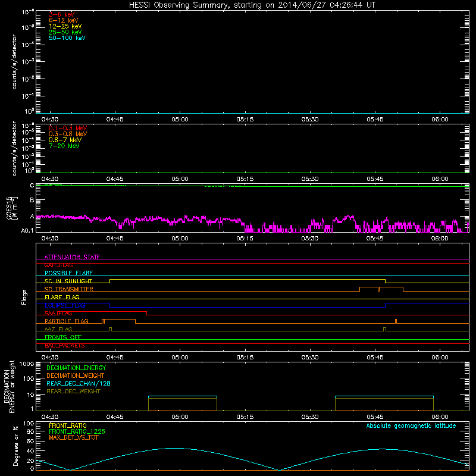The width and height of the screenshot is (476, 476).
Task: Select the '6-12 keV' legend label
Action: coord(63,20)
